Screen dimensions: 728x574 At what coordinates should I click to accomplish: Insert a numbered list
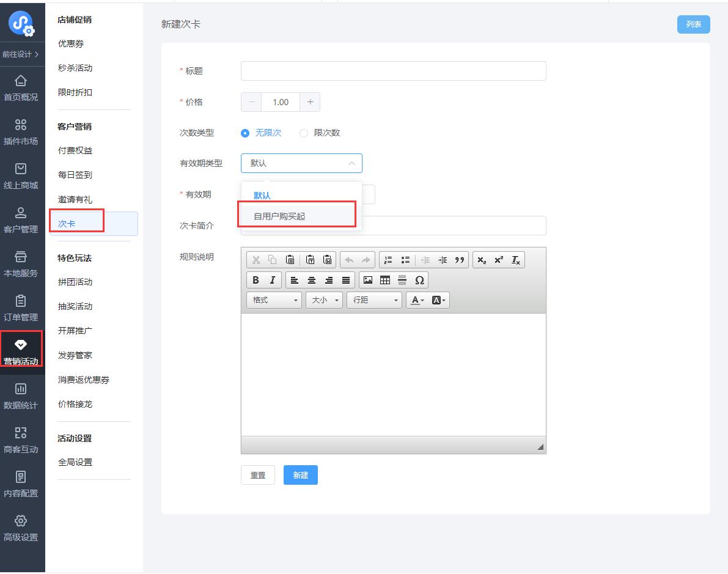388,260
